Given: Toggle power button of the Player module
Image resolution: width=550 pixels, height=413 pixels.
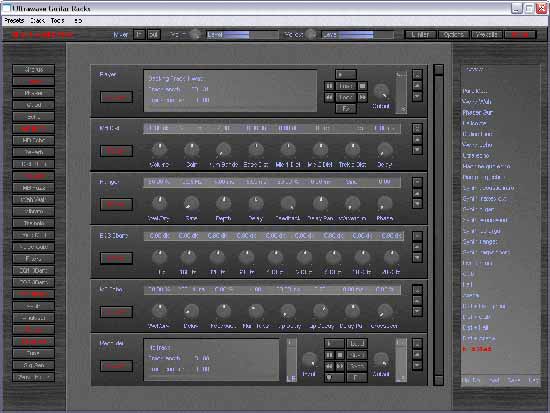Looking at the screenshot, I should [x=116, y=97].
